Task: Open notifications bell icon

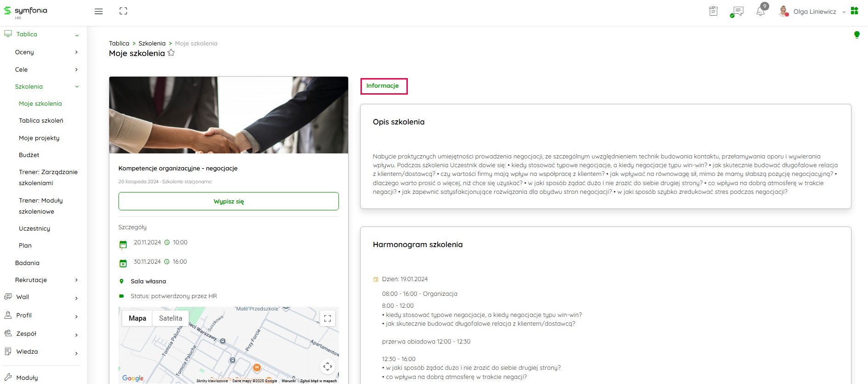Action: coord(761,11)
